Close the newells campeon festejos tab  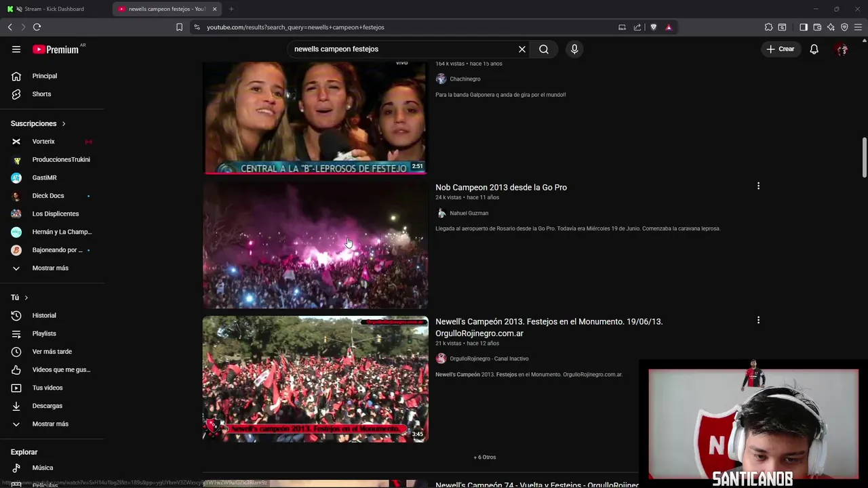[214, 9]
